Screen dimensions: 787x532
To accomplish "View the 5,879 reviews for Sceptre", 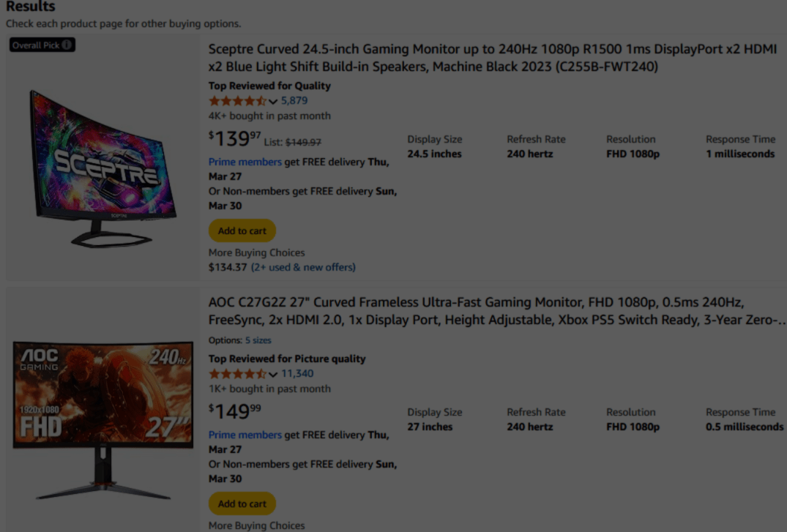I will [x=294, y=101].
